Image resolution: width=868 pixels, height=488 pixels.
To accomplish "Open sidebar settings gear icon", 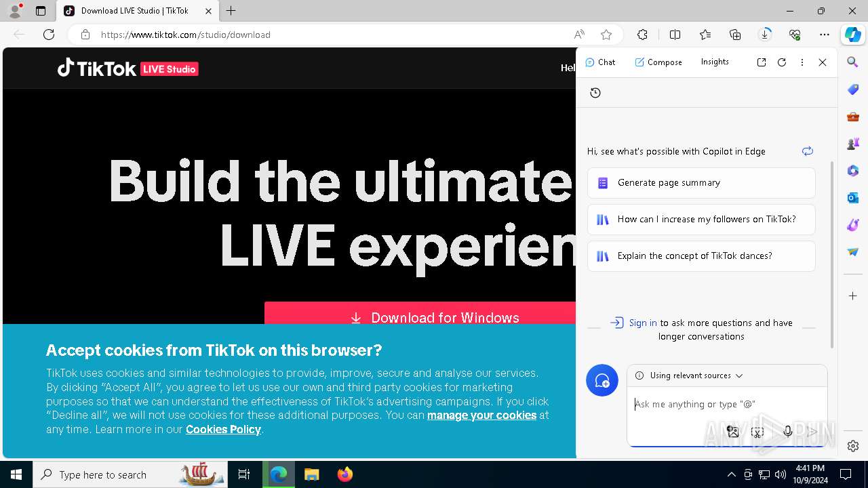I will (853, 446).
